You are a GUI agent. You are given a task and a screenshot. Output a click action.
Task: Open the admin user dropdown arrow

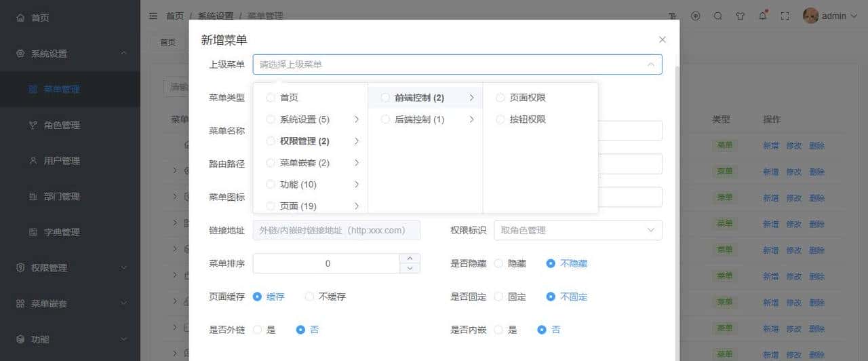pos(854,16)
